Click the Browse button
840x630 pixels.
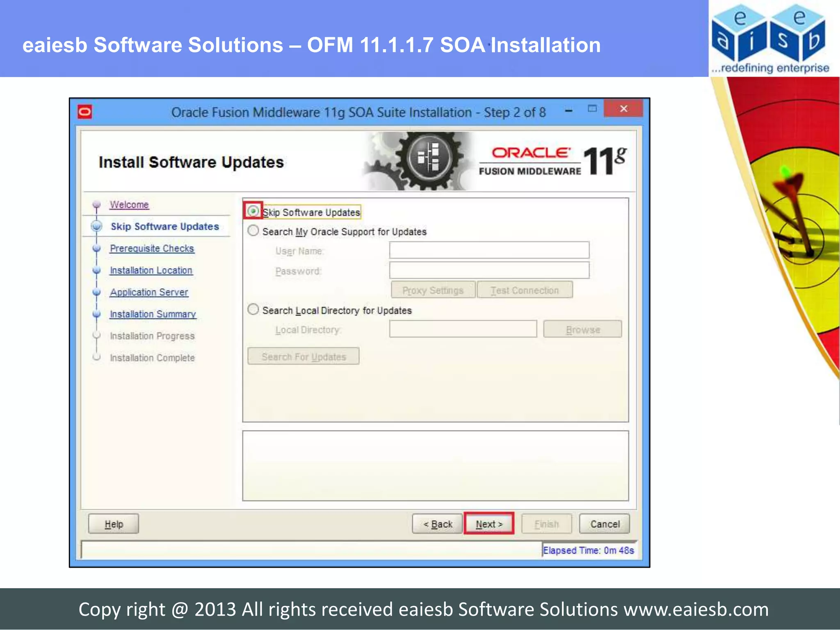coord(582,329)
